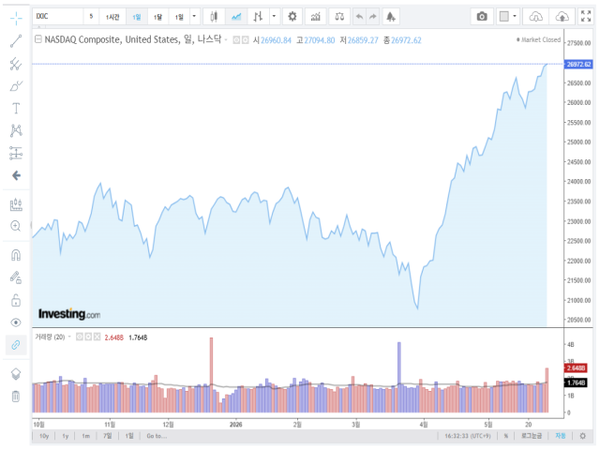This screenshot has height=450, width=600.
Task: Open the XABCD patterns tool
Action: point(16,131)
